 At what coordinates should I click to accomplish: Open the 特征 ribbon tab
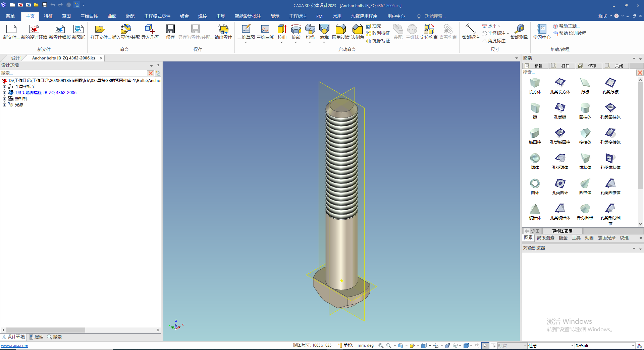[x=48, y=16]
